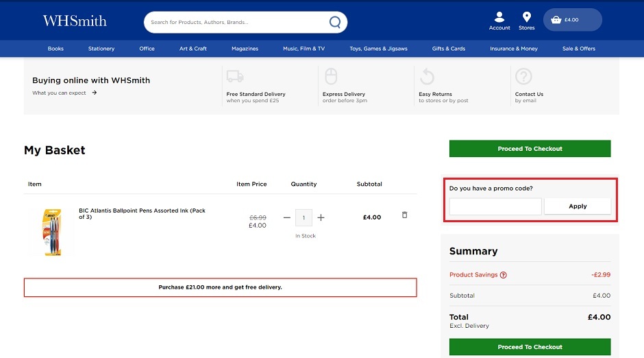This screenshot has width=644, height=358.
Task: Click the Excl. Delivery note
Action: coord(469,326)
